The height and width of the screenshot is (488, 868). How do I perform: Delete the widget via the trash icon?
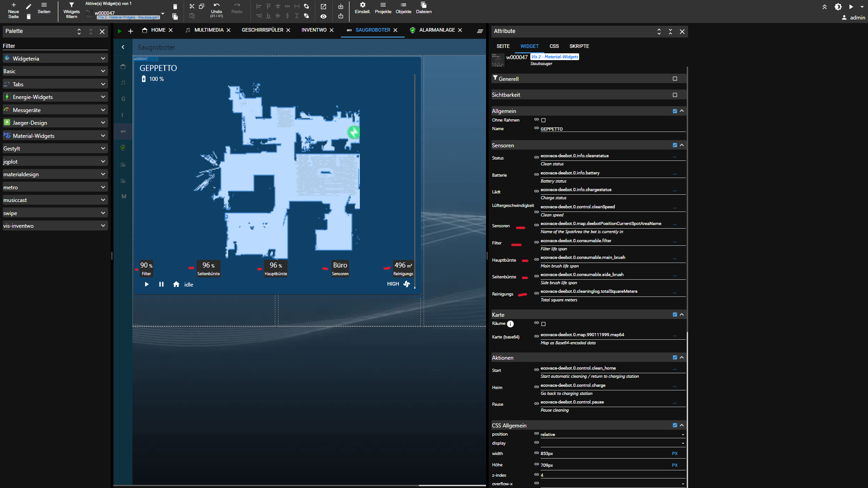(x=175, y=7)
